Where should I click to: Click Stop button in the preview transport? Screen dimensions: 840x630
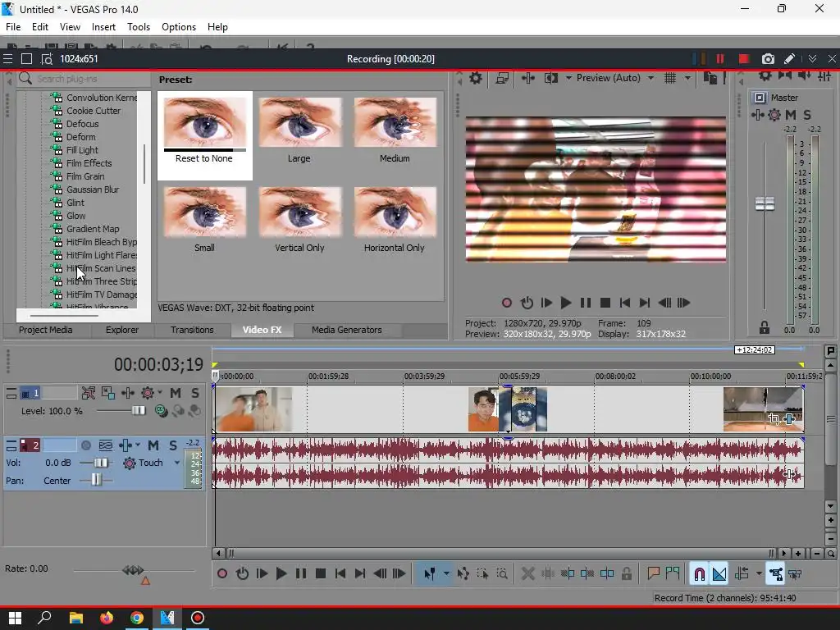point(605,303)
